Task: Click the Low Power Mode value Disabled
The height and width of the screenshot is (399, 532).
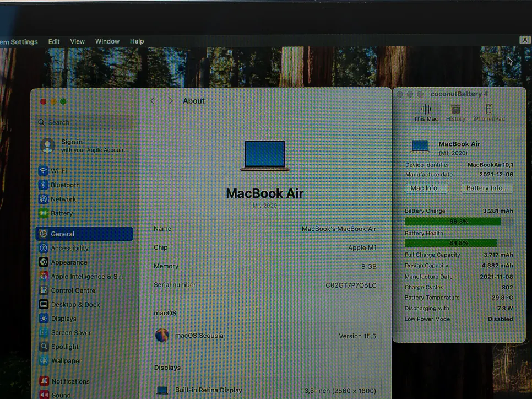Action: coord(500,319)
